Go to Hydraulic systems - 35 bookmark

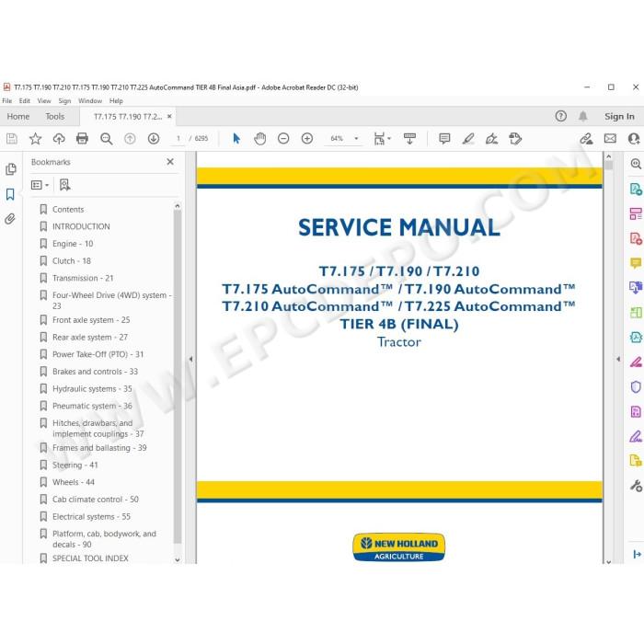[92, 389]
